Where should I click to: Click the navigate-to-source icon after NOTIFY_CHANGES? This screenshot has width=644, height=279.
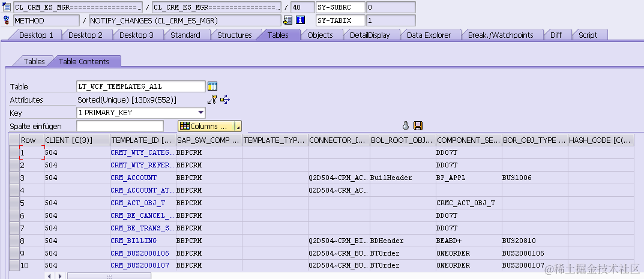point(288,20)
